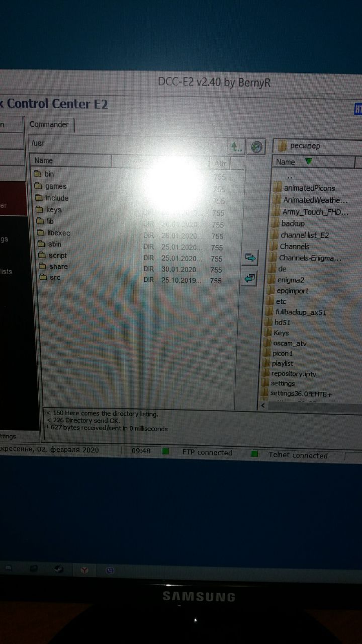Select the playlist local folder
Image resolution: width=362 pixels, height=644 pixels.
pos(278,364)
